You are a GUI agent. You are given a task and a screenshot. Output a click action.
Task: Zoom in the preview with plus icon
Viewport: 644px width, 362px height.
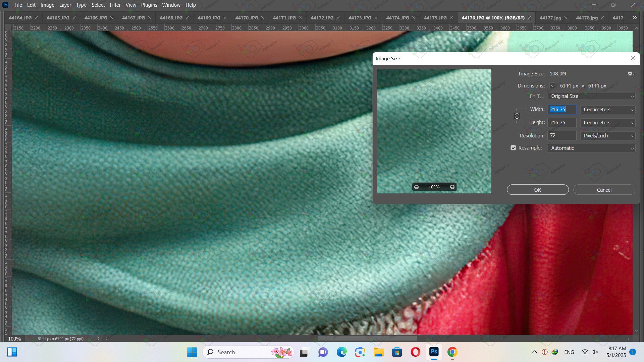pos(452,187)
